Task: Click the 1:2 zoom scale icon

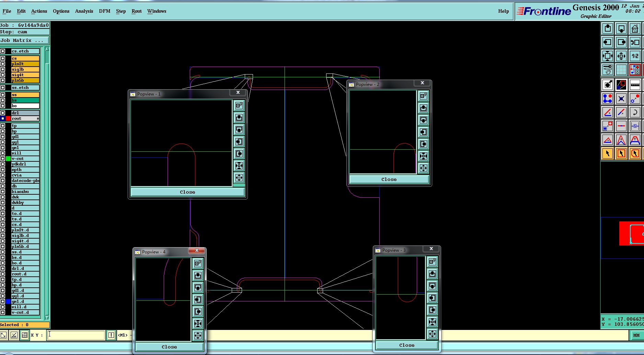Action: tap(635, 56)
